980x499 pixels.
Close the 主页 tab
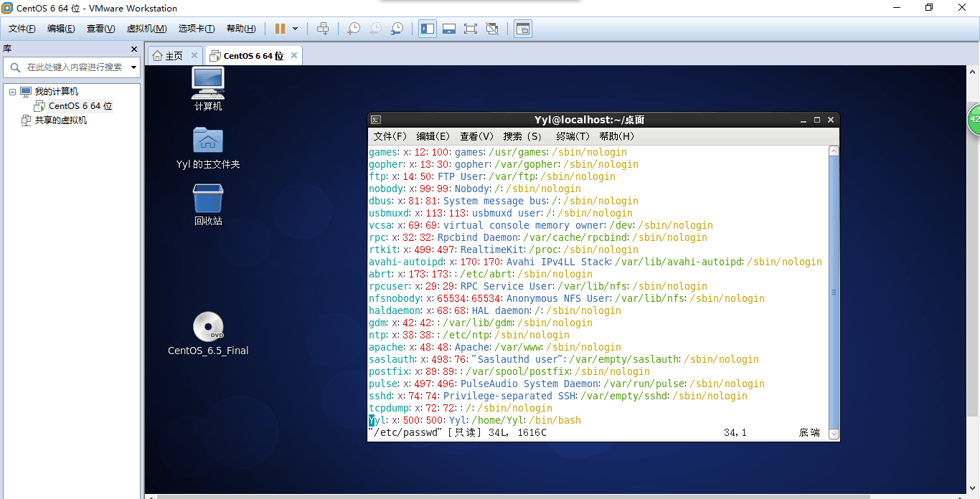coord(194,55)
